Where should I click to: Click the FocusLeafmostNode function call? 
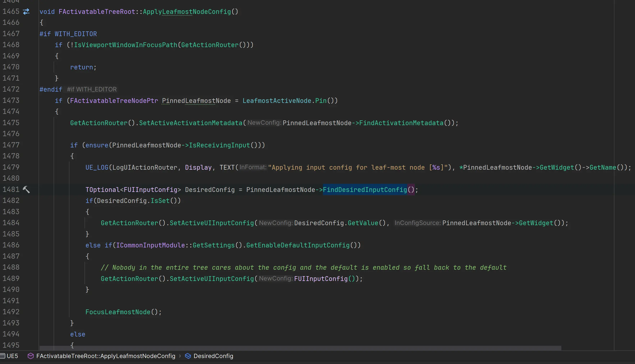pos(118,312)
